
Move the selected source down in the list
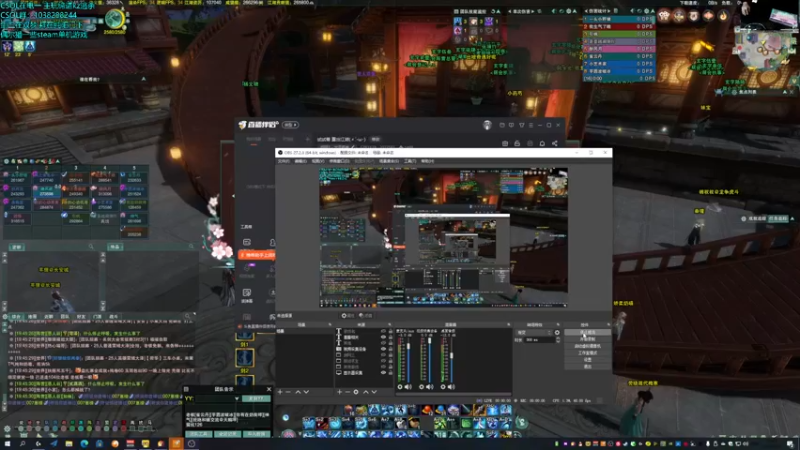(x=374, y=392)
